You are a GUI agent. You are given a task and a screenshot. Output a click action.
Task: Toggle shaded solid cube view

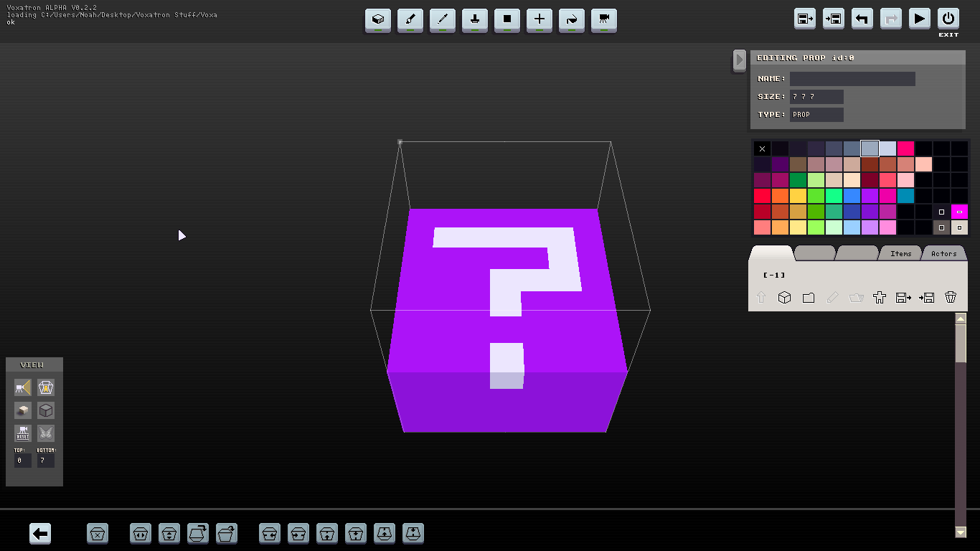pyautogui.click(x=23, y=410)
